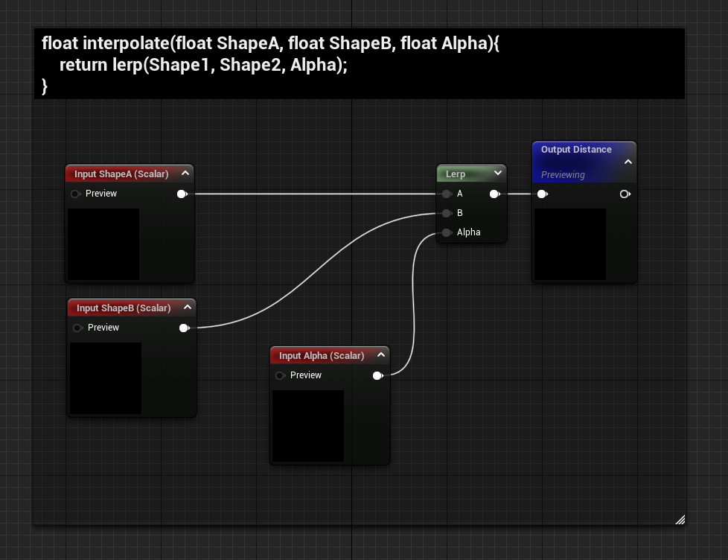Collapse the Input ShapeA node
728x560 pixels.
[x=186, y=173]
